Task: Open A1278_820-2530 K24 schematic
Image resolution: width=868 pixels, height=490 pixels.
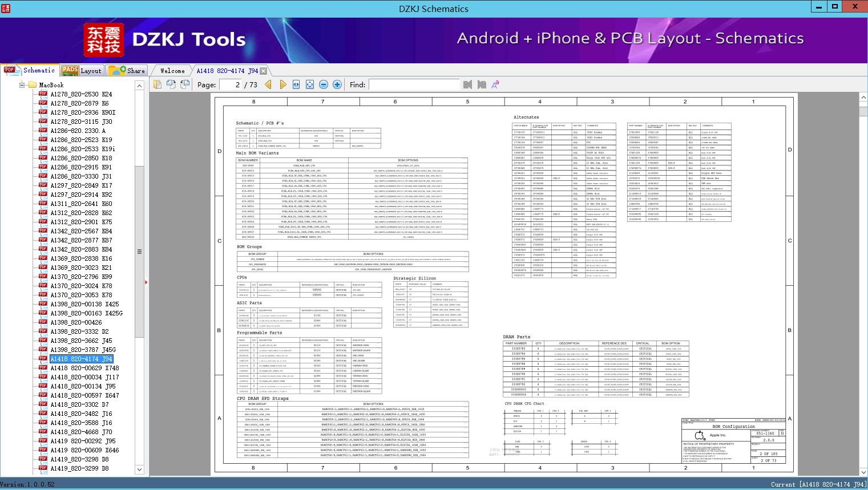Action: [x=81, y=94]
